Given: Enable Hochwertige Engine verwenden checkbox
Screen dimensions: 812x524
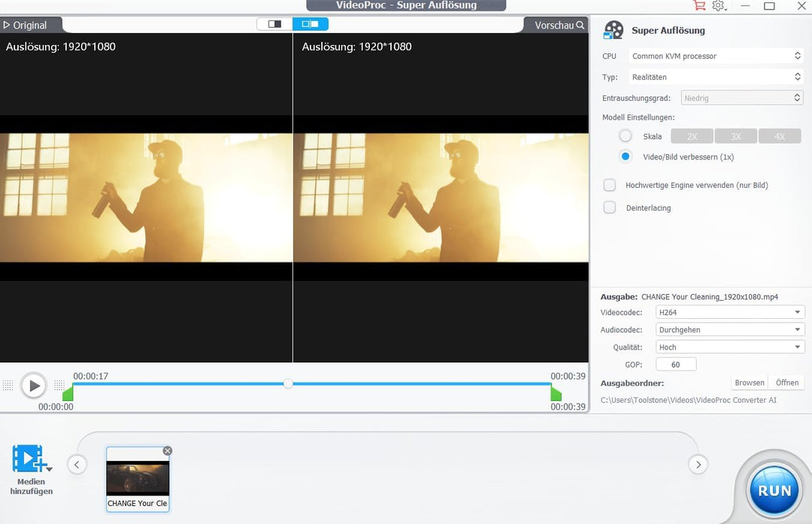Looking at the screenshot, I should 610,185.
